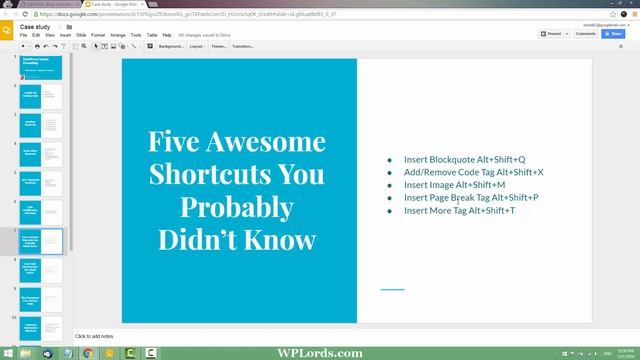The width and height of the screenshot is (640, 360).
Task: Activate the paint format tool
Action: click(63, 47)
